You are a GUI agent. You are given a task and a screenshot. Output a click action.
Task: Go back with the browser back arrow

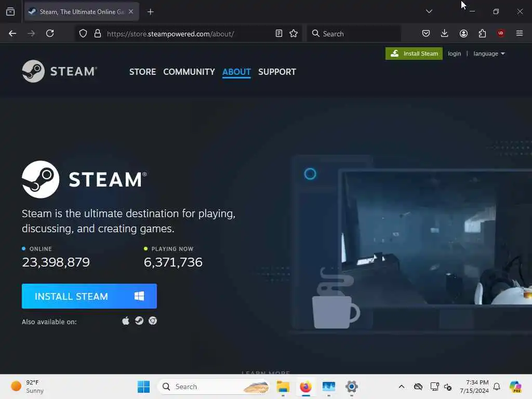tap(12, 33)
